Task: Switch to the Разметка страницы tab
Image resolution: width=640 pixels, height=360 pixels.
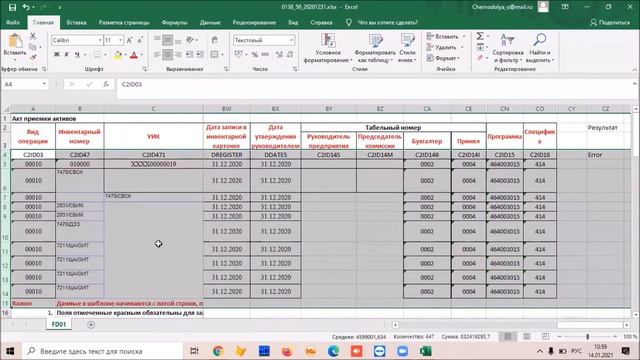Action: pyautogui.click(x=124, y=22)
